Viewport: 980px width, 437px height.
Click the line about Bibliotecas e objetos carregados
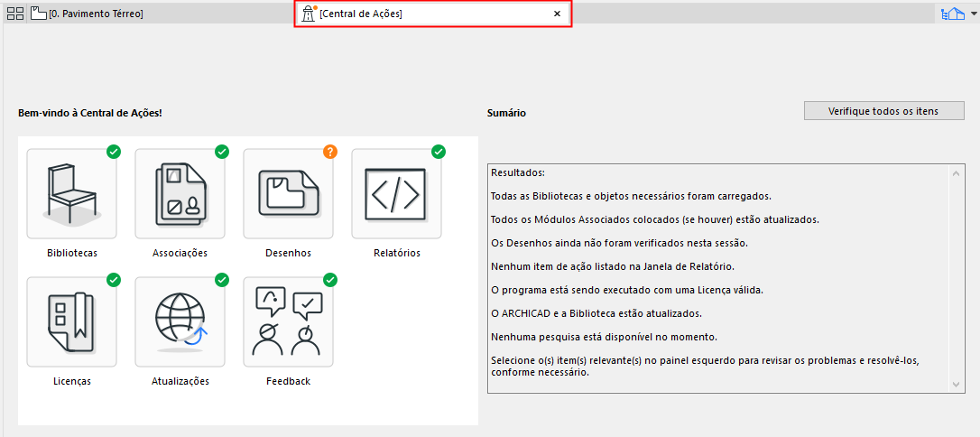click(632, 196)
